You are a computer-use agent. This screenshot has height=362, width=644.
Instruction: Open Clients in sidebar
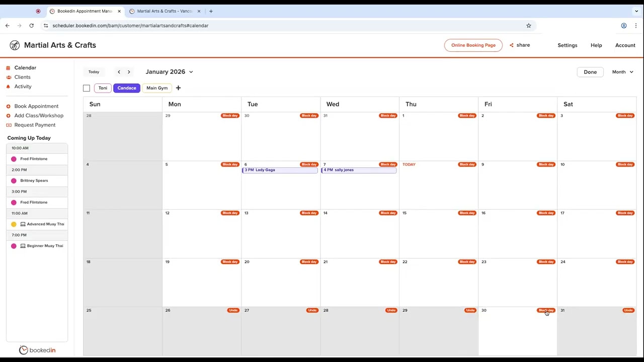tap(22, 77)
